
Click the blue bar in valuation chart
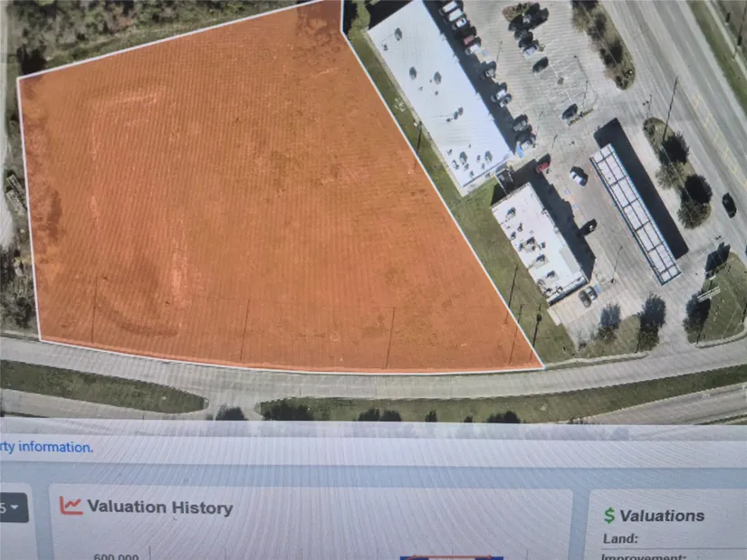click(452, 557)
